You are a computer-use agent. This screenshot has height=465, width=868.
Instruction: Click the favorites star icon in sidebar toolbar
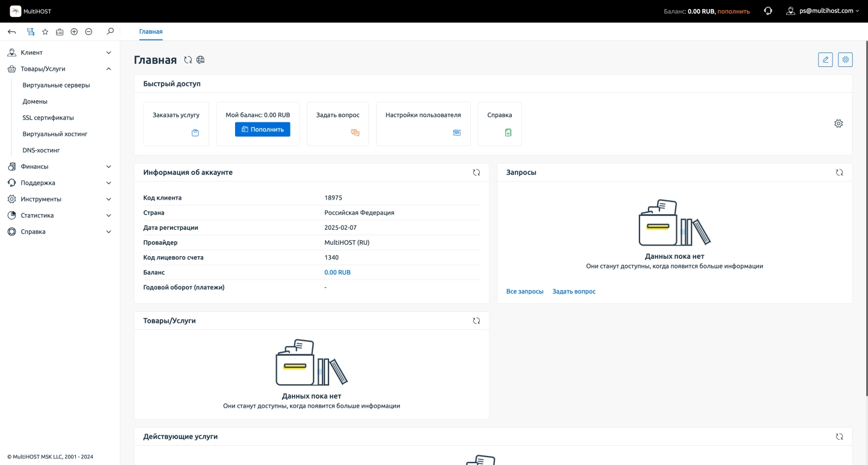[45, 31]
